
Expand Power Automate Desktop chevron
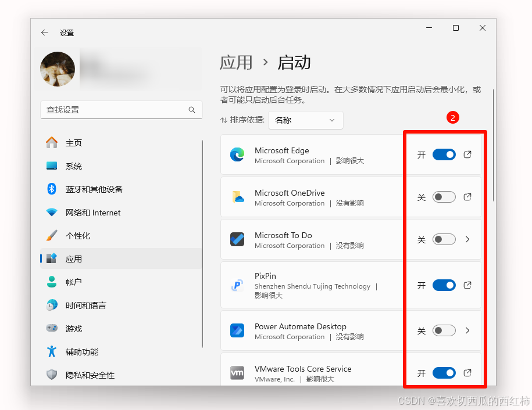(x=467, y=330)
